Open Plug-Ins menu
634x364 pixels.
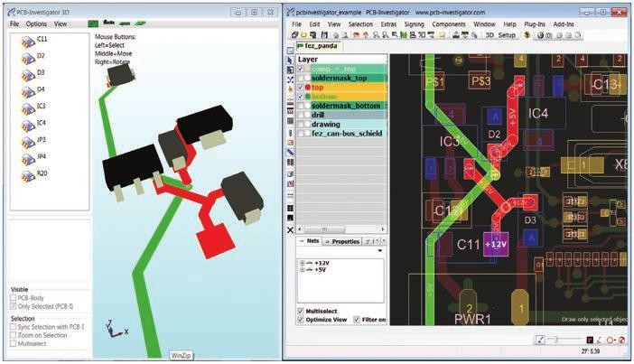click(535, 24)
